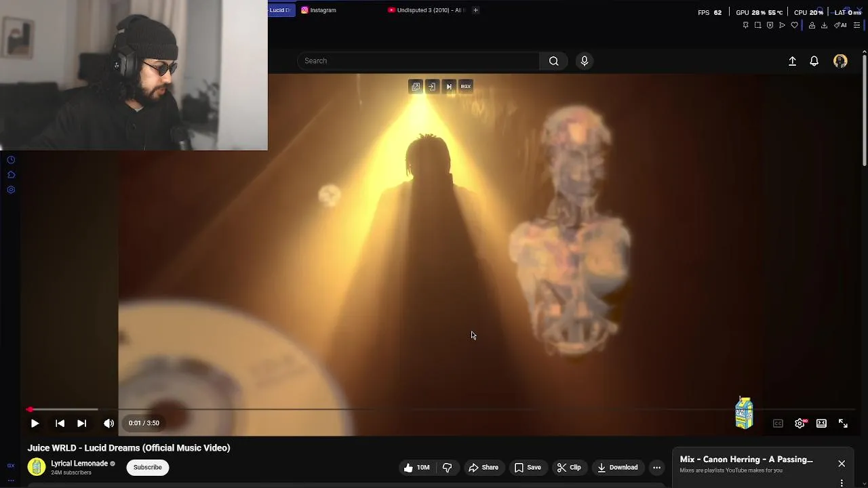Click the pin icon in the address toolbar
868x488 pixels.
745,25
